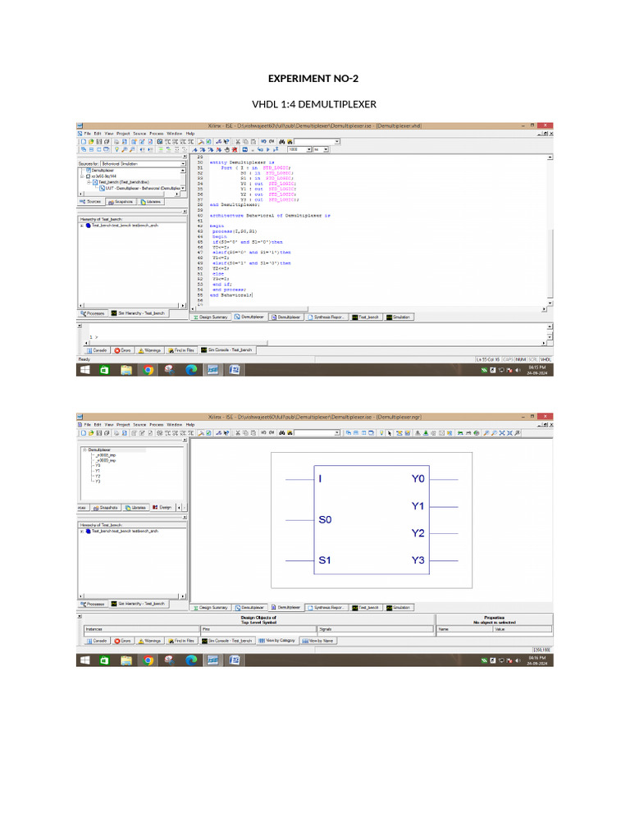Select View by Category tab lower window

click(277, 641)
